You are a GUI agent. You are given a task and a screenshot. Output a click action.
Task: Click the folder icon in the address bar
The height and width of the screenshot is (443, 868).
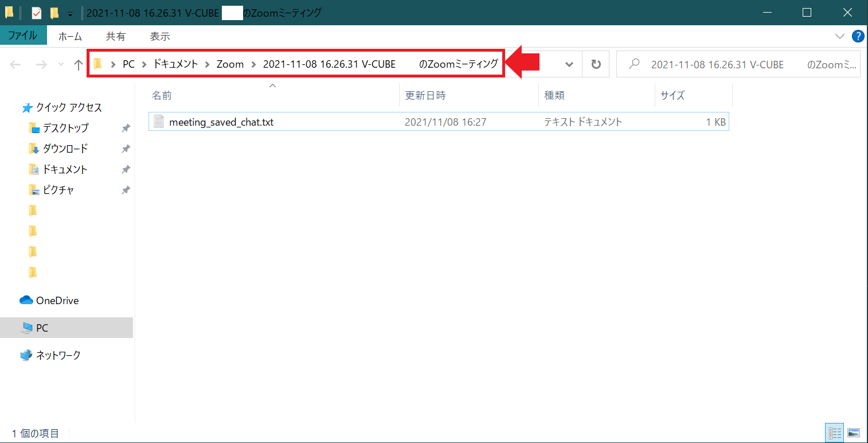click(97, 64)
